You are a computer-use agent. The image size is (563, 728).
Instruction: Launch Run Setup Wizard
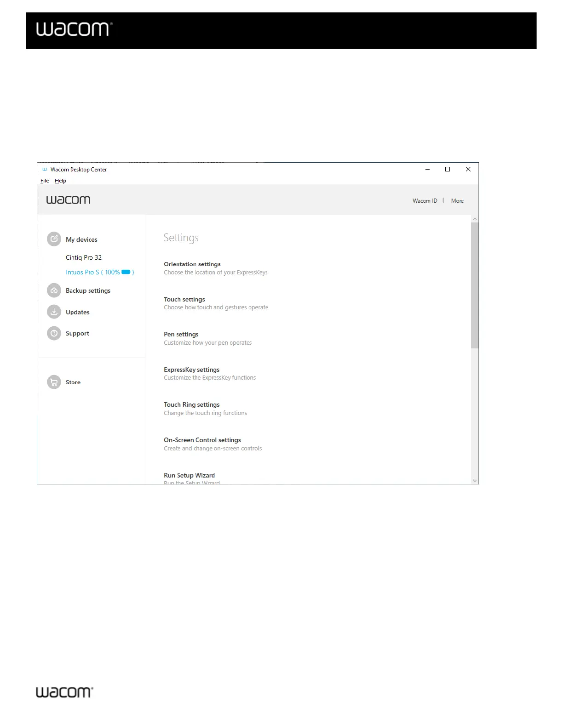coord(190,476)
